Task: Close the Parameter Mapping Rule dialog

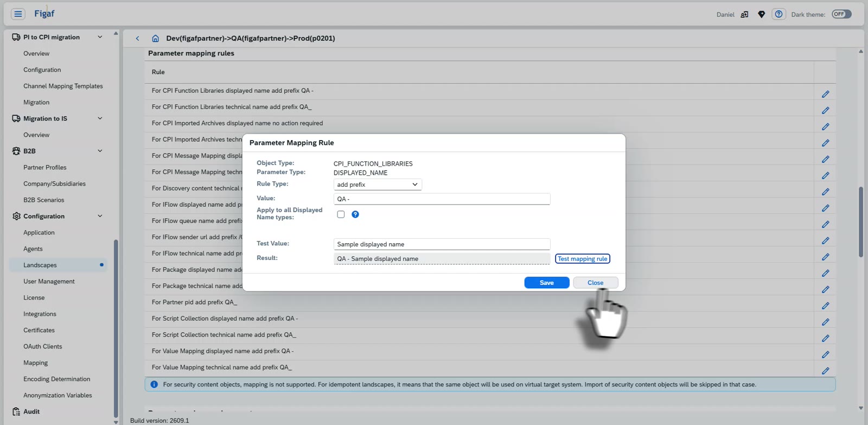Action: [x=596, y=283]
